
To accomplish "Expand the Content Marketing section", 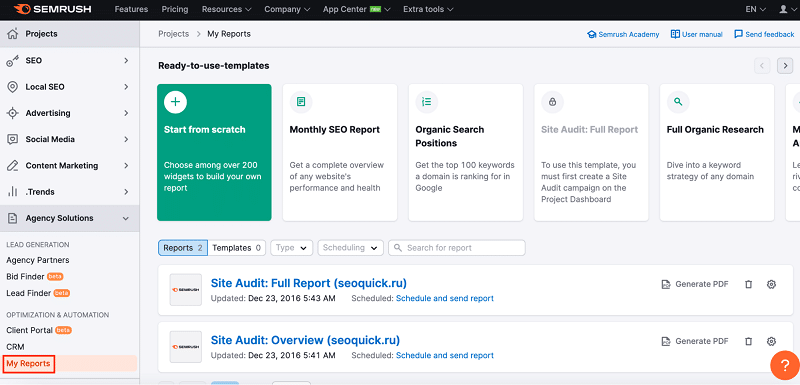I will point(126,166).
